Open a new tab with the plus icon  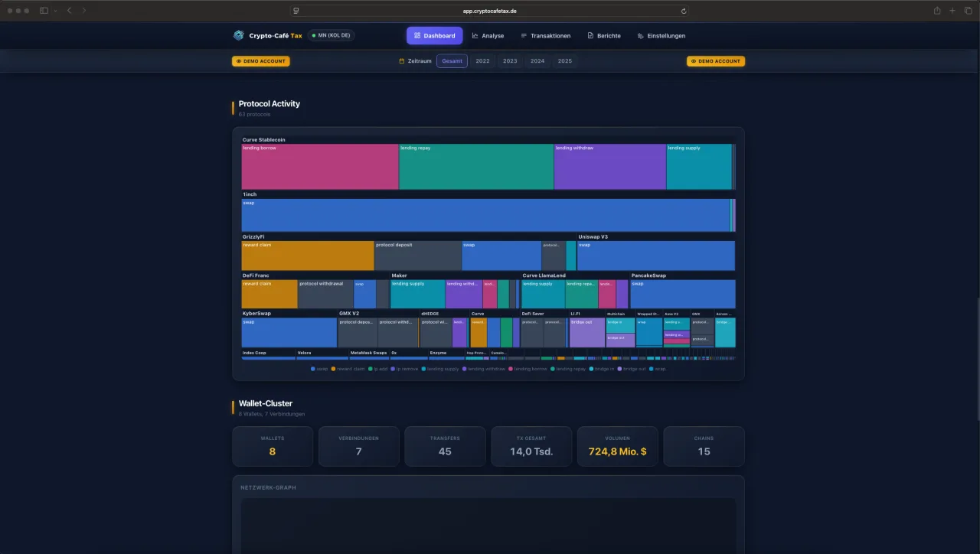(952, 11)
